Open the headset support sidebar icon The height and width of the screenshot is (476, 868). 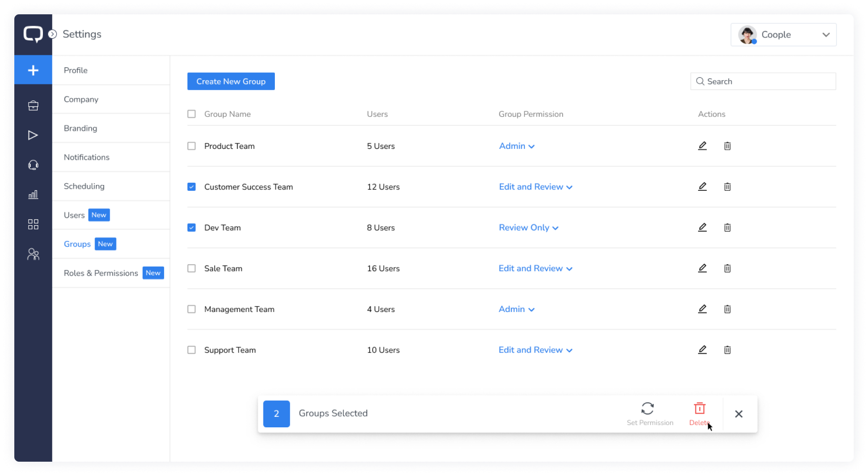coord(33,165)
